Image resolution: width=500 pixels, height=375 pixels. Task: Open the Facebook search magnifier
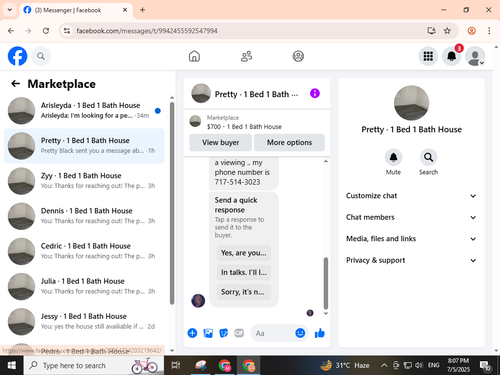pos(41,56)
